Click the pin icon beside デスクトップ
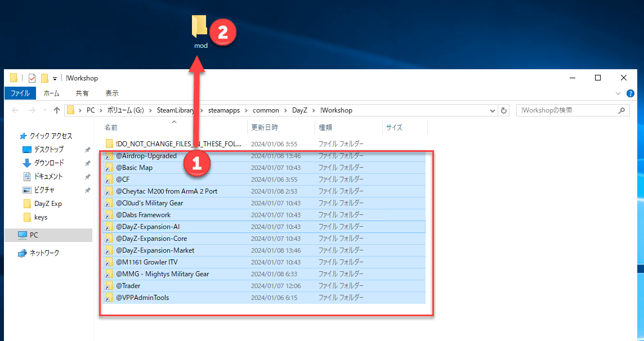Image resolution: width=644 pixels, height=341 pixels. click(x=87, y=150)
